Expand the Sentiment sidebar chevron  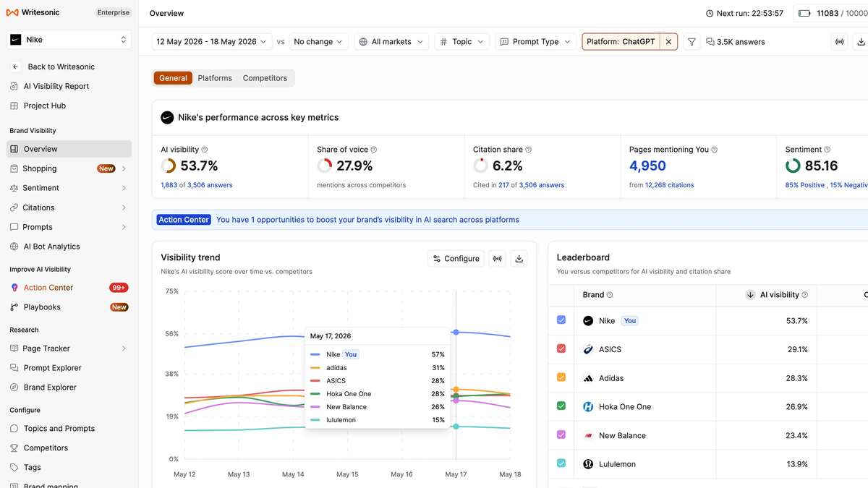pyautogui.click(x=124, y=188)
